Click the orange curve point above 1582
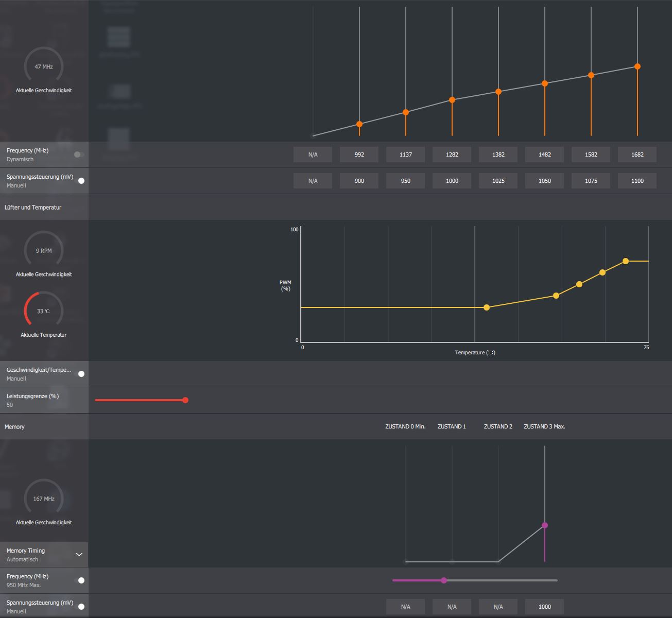Image resolution: width=672 pixels, height=618 pixels. point(591,75)
